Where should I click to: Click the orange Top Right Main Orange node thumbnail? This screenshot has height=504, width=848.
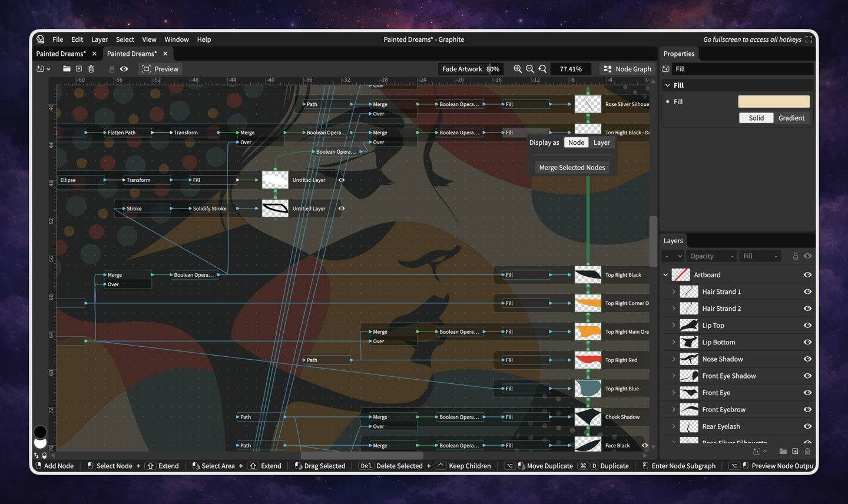pyautogui.click(x=588, y=331)
